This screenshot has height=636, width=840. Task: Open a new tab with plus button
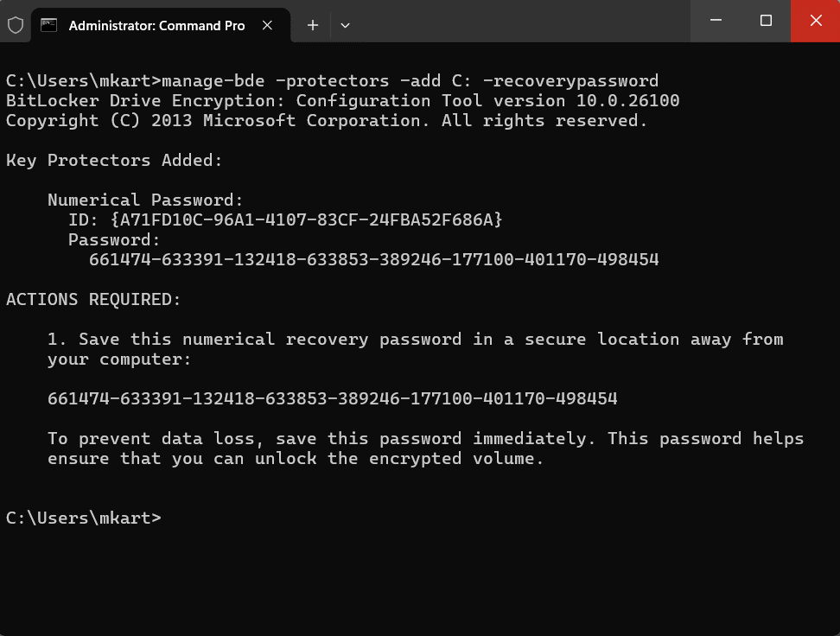click(x=313, y=25)
